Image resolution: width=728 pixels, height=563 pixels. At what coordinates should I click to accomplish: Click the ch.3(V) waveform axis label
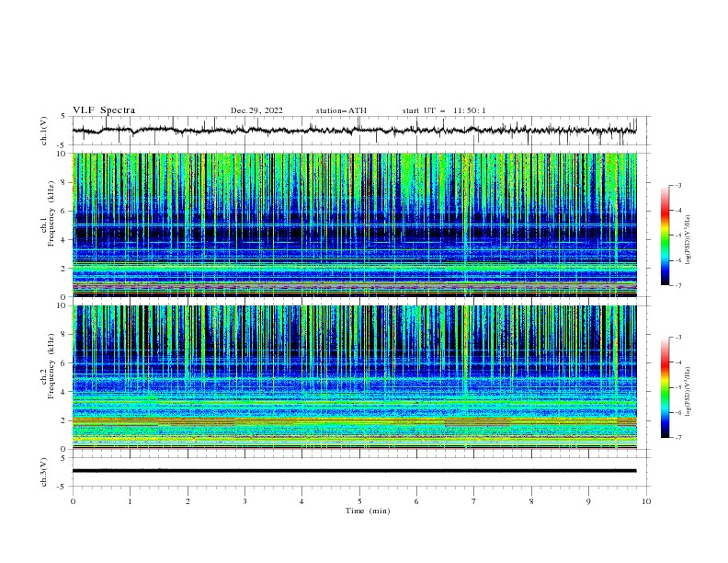click(x=44, y=472)
